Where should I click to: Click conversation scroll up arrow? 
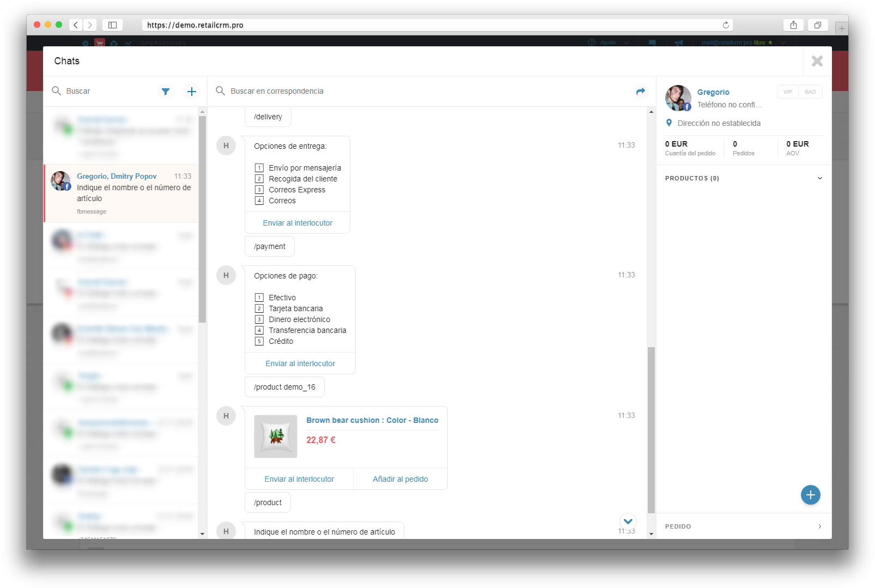point(651,112)
